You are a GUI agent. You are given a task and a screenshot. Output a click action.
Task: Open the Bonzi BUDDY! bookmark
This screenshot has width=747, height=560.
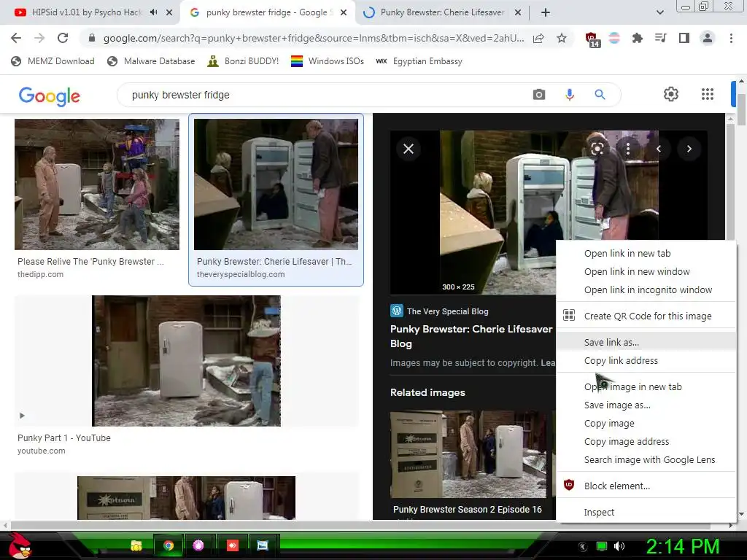[x=244, y=61]
